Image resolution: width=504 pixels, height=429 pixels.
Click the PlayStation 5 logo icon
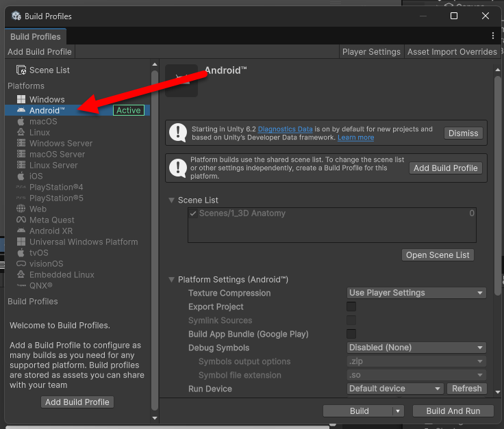pos(21,198)
